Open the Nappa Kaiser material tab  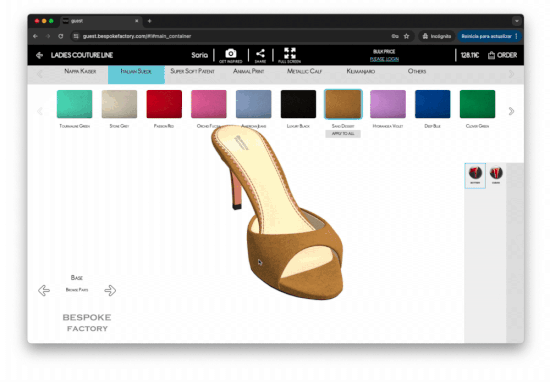pyautogui.click(x=80, y=71)
